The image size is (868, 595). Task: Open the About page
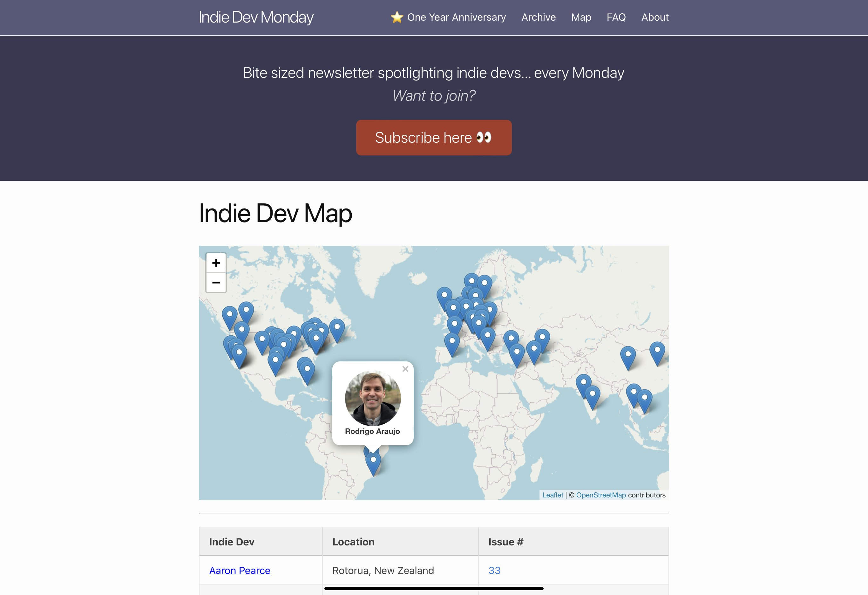pyautogui.click(x=655, y=17)
